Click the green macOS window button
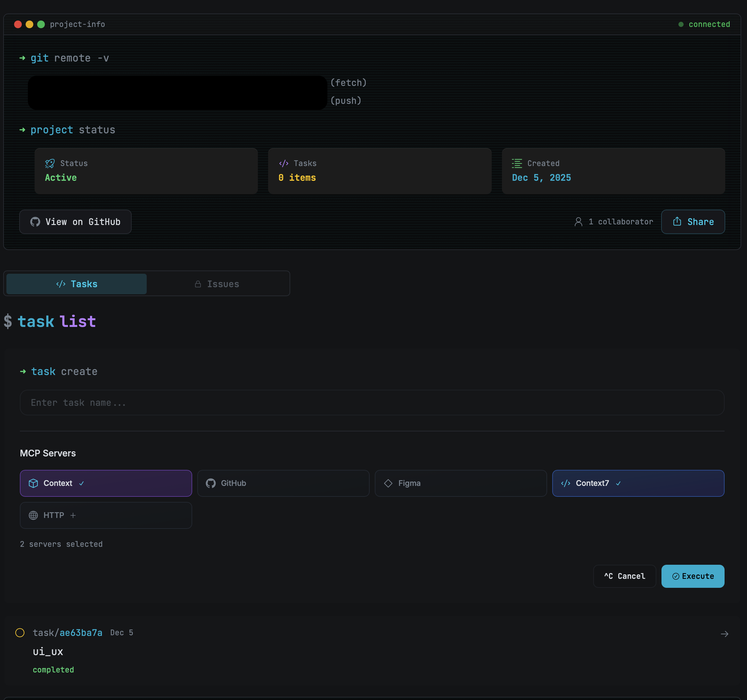This screenshot has width=747, height=700. (41, 24)
